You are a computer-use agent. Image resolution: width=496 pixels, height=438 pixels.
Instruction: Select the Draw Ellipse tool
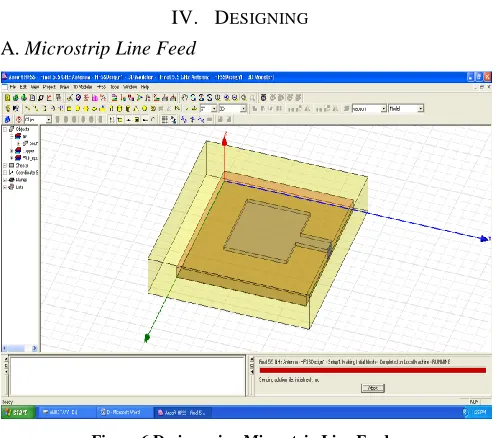coord(94,109)
